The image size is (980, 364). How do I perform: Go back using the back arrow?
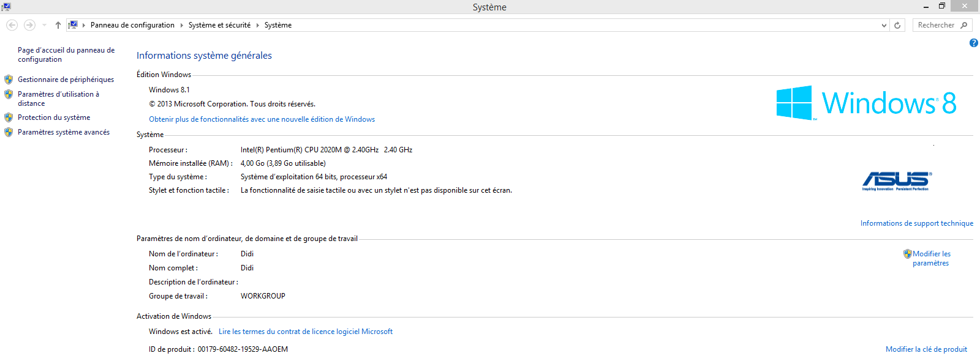(12, 25)
